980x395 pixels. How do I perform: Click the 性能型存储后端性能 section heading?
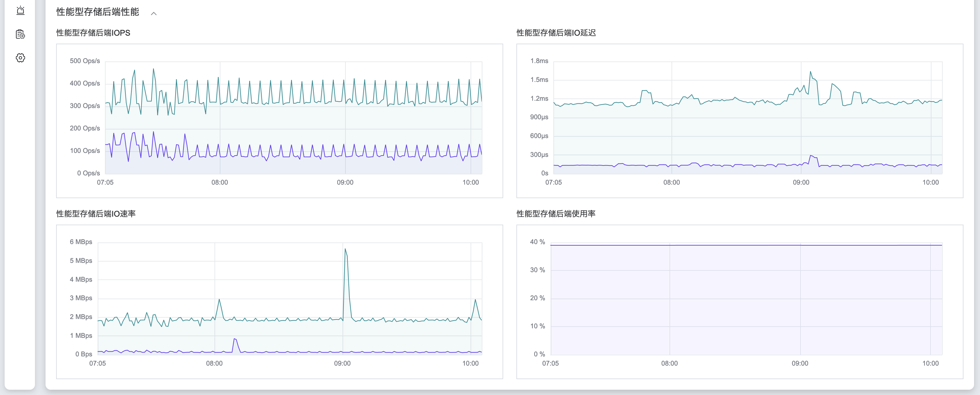98,12
